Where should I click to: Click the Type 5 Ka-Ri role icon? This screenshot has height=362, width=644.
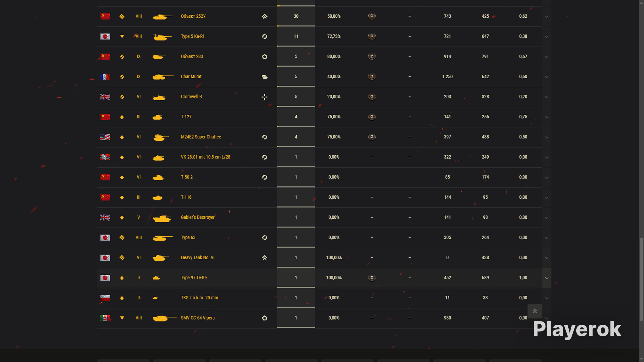(x=264, y=37)
